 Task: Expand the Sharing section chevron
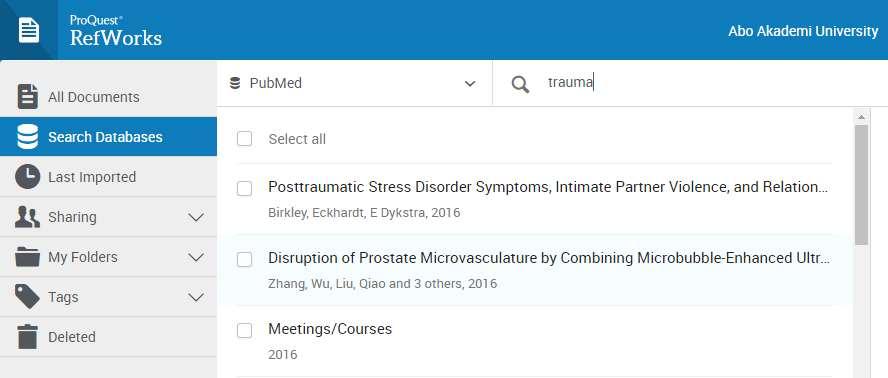pyautogui.click(x=196, y=217)
